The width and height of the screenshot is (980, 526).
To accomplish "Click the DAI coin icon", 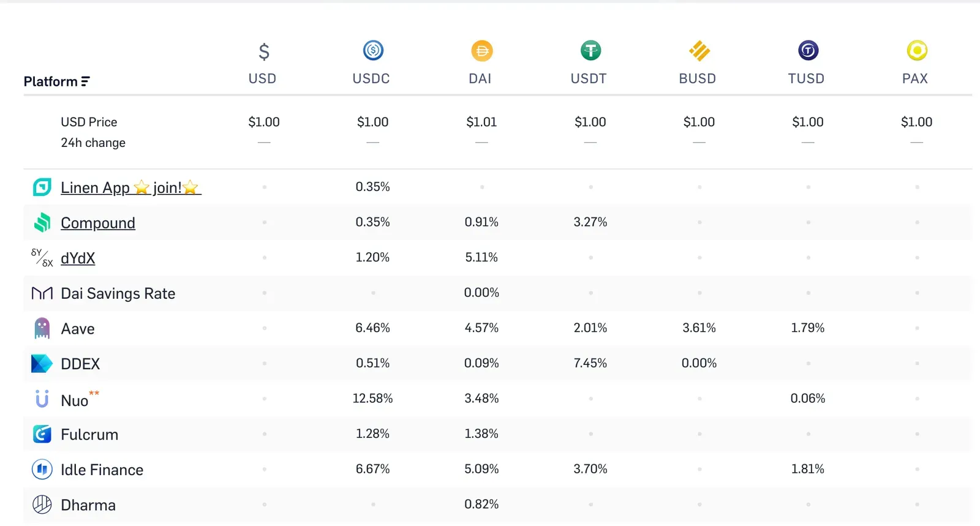I will 482,51.
